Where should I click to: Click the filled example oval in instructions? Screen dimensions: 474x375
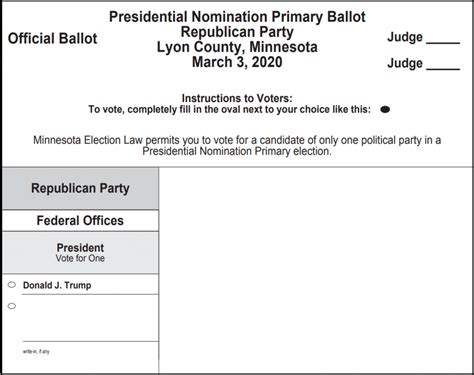point(385,109)
